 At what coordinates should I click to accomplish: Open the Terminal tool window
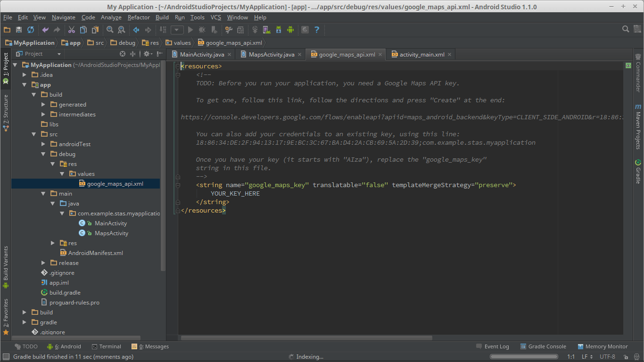(107, 346)
